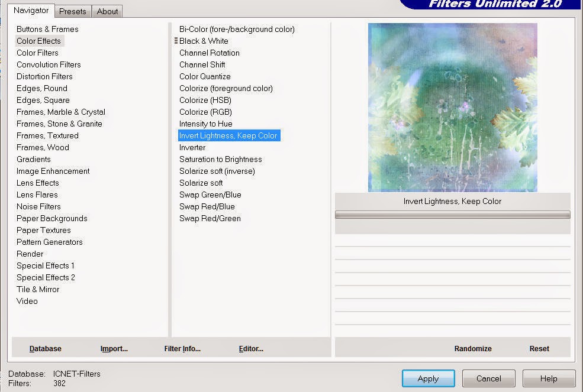Click Randomize for filter settings

(472, 348)
